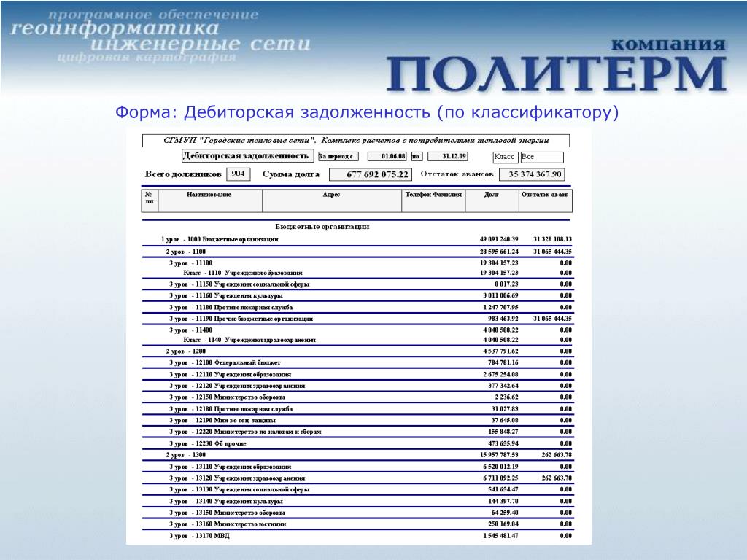Click advance balance 31 328 108.13
Viewport: 747px width, 560px height.
coord(553,239)
